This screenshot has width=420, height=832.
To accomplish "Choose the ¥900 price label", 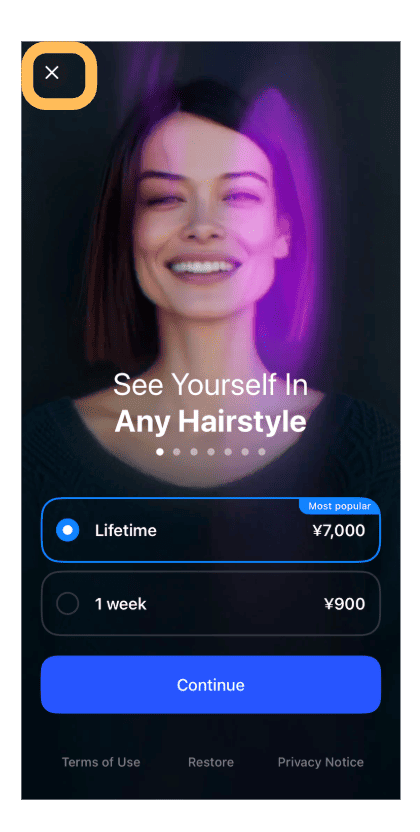I will tap(345, 603).
